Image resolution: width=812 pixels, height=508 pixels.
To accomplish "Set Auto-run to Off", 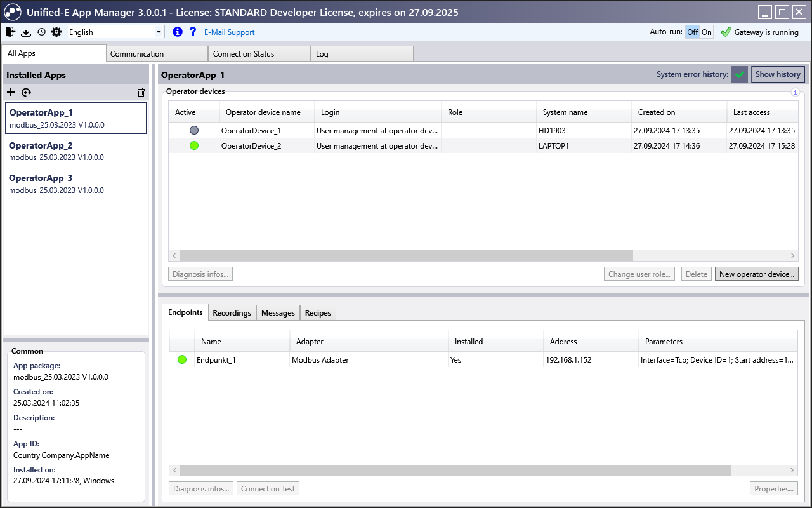I will (x=692, y=32).
